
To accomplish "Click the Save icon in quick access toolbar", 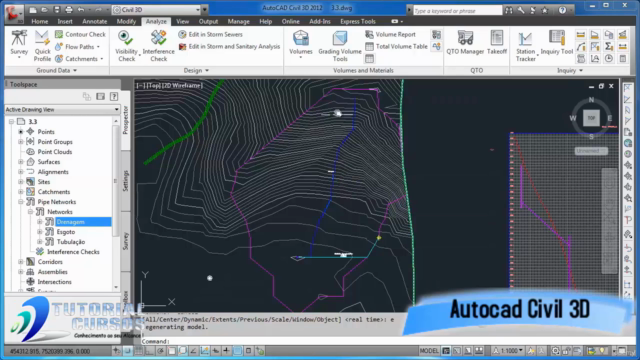I will click(57, 9).
